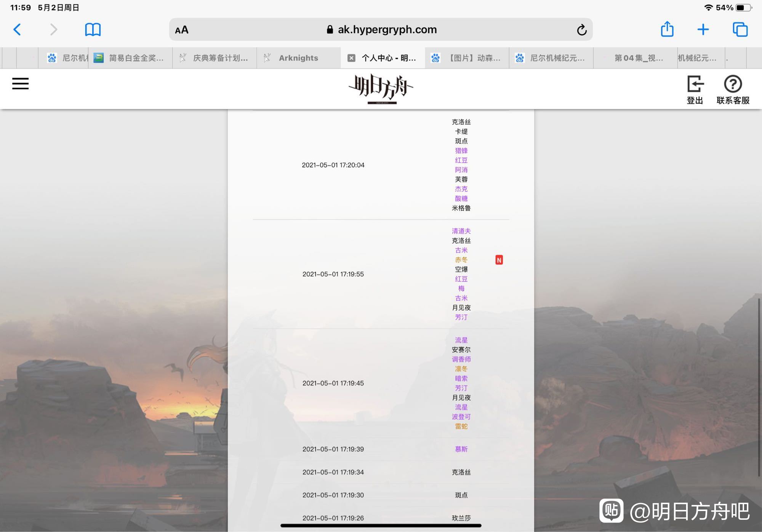Image resolution: width=762 pixels, height=532 pixels.
Task: Open the hamburger menu icon
Action: (x=21, y=83)
